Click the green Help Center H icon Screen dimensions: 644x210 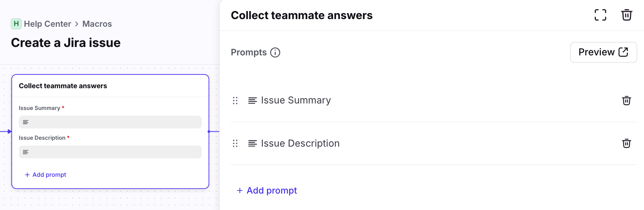pos(16,24)
